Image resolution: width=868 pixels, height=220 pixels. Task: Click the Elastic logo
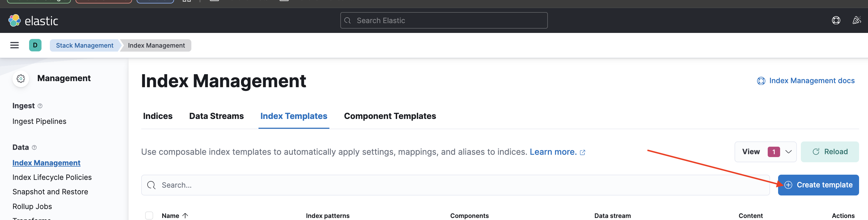33,20
